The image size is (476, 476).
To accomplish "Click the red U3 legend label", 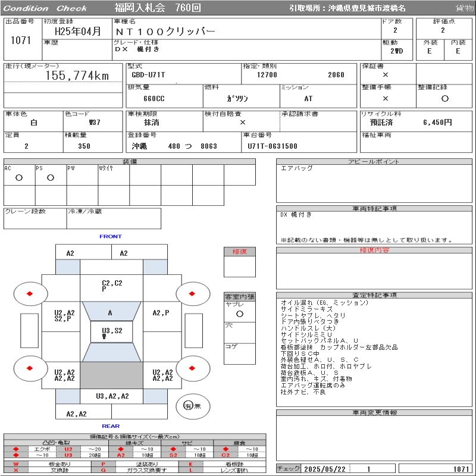I will pyautogui.click(x=68, y=455).
